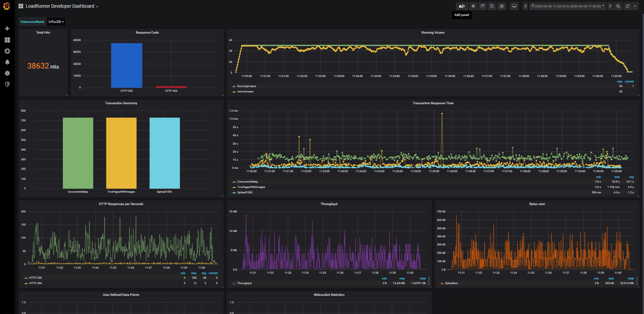Toggle the ActiveVusers series in legend

(245, 91)
